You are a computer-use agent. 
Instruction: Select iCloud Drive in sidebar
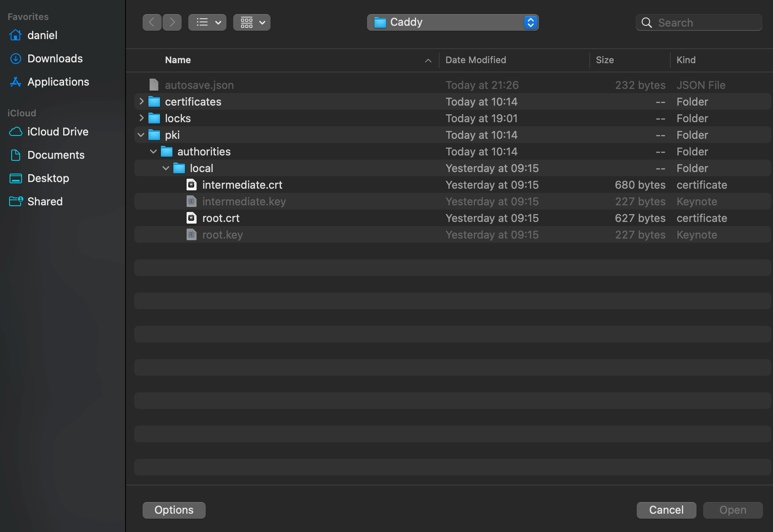pyautogui.click(x=58, y=132)
